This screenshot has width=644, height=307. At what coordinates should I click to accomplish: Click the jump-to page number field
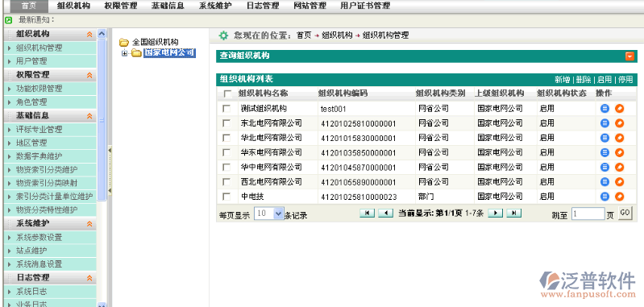588,214
